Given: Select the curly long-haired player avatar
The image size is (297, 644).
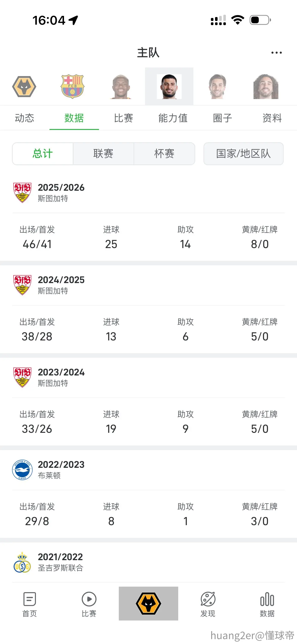Looking at the screenshot, I should [266, 87].
